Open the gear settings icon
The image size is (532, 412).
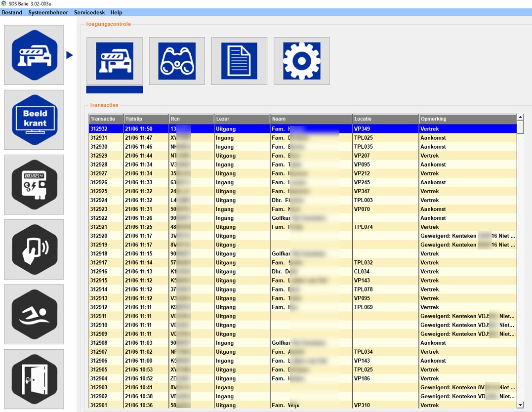tap(302, 61)
